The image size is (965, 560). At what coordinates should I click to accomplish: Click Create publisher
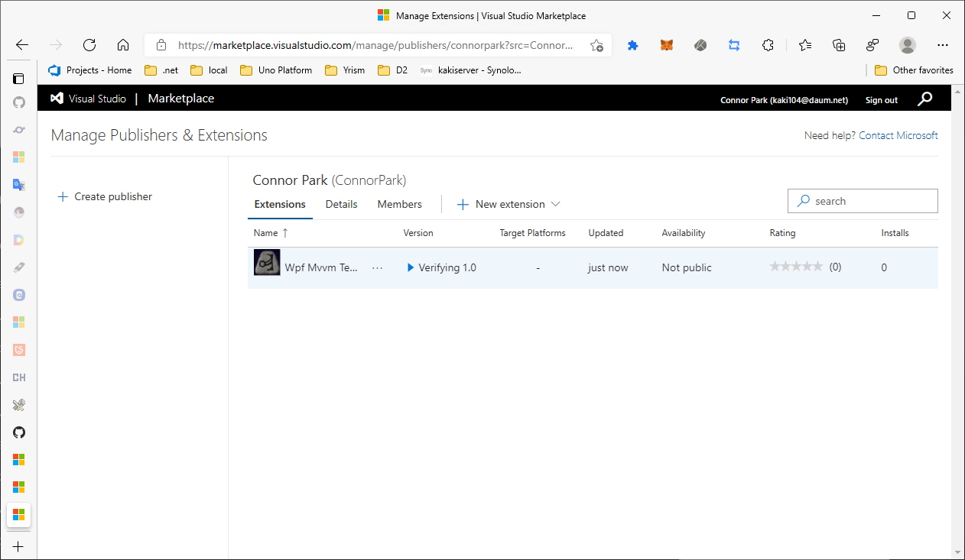point(105,196)
